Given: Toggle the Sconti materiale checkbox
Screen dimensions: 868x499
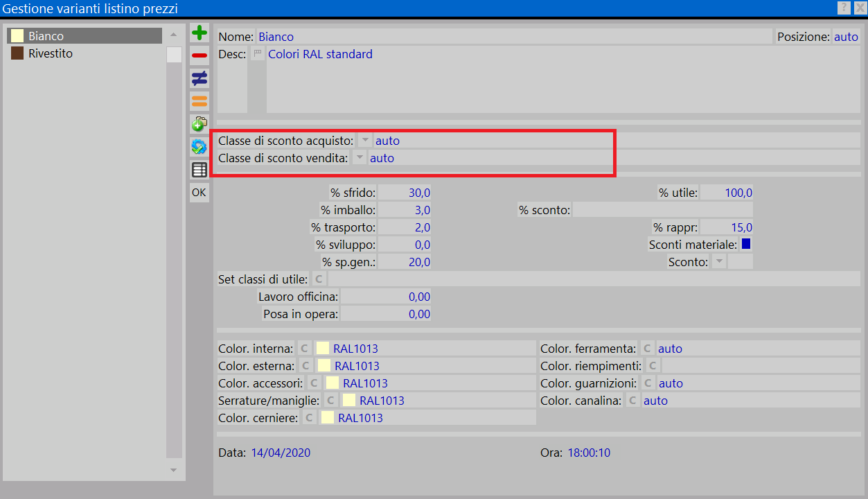Looking at the screenshot, I should tap(746, 244).
